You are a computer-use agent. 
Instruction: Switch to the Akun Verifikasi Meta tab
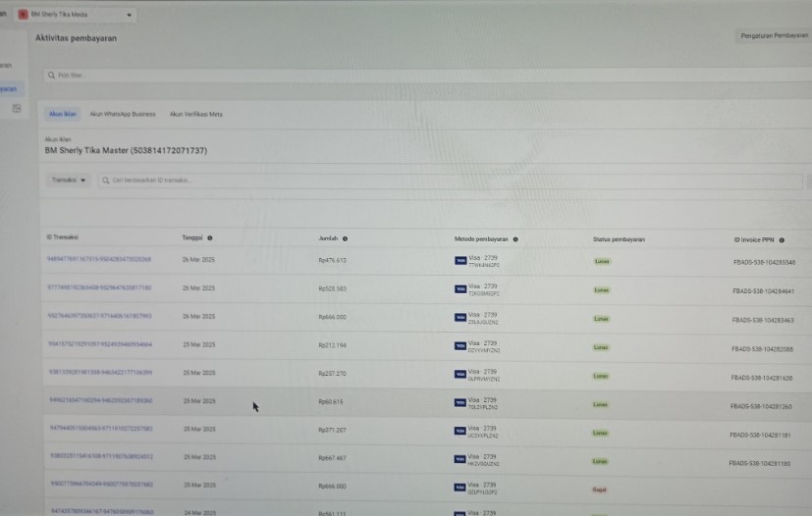coord(195,114)
